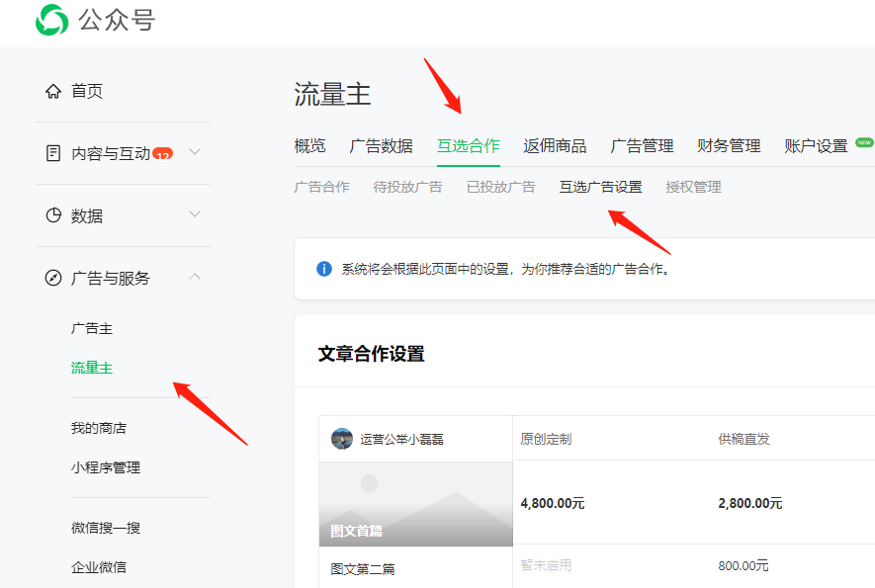Image resolution: width=875 pixels, height=588 pixels.
Task: Collapse the 广告与服务 section chevron
Action: [195, 277]
